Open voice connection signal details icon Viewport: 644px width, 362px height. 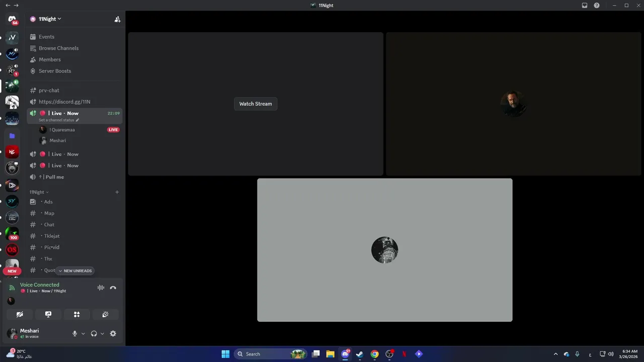point(12,288)
